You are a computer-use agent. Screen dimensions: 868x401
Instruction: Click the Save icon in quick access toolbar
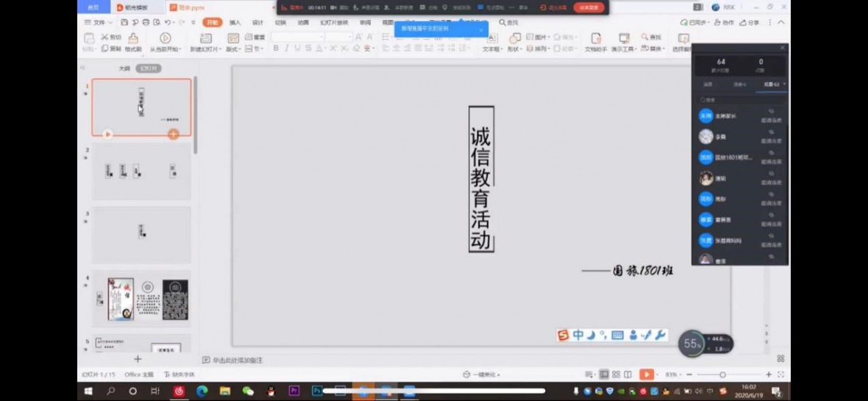[x=123, y=23]
